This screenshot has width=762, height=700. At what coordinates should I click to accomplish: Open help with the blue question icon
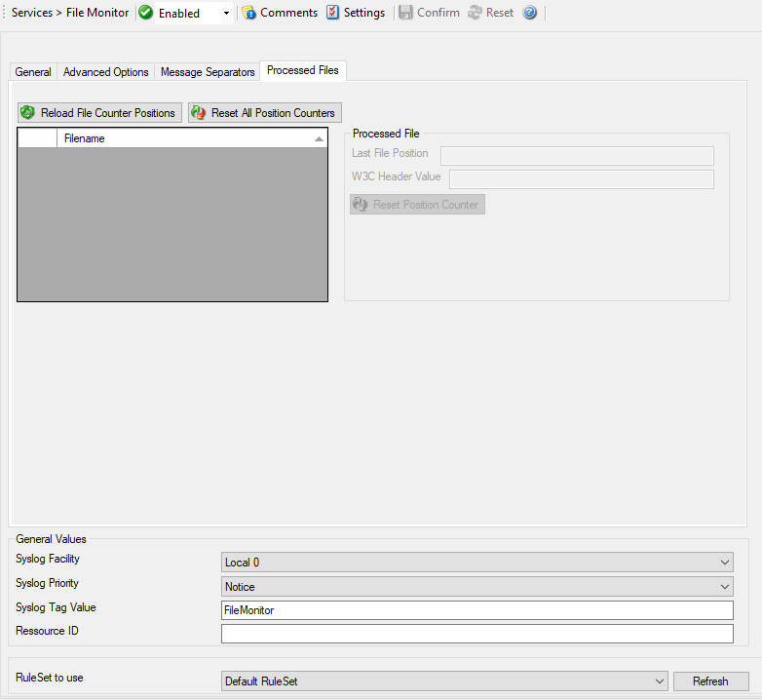coord(530,13)
